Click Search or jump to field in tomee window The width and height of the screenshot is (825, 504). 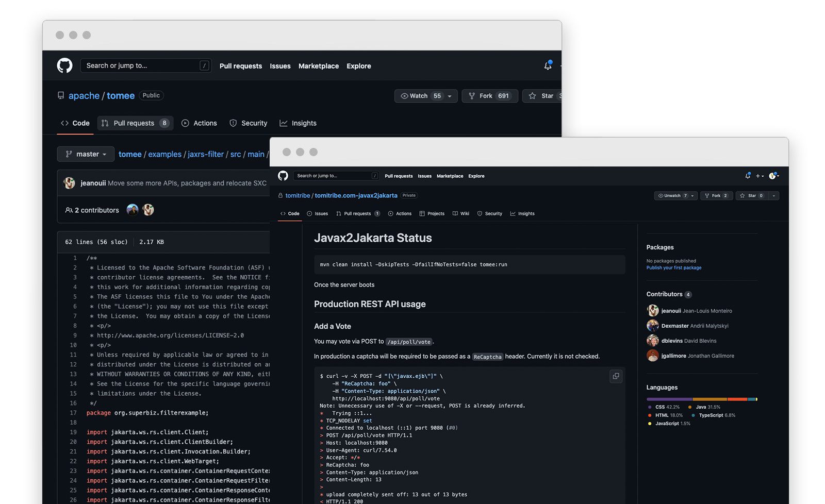tap(146, 65)
